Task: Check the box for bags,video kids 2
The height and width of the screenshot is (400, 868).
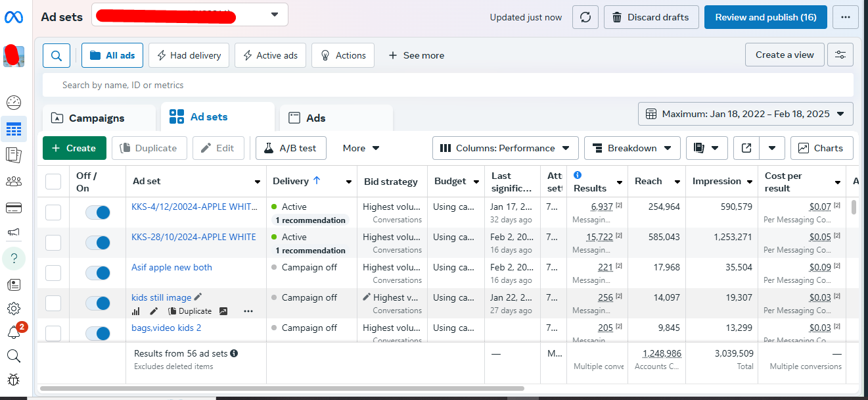Action: (x=53, y=333)
